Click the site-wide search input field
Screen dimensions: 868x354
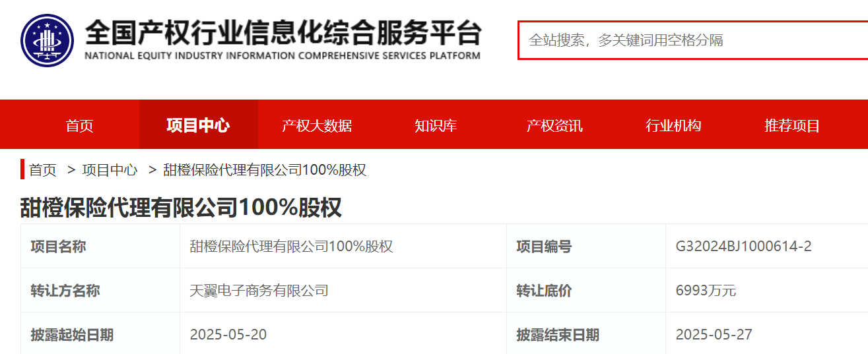[692, 40]
